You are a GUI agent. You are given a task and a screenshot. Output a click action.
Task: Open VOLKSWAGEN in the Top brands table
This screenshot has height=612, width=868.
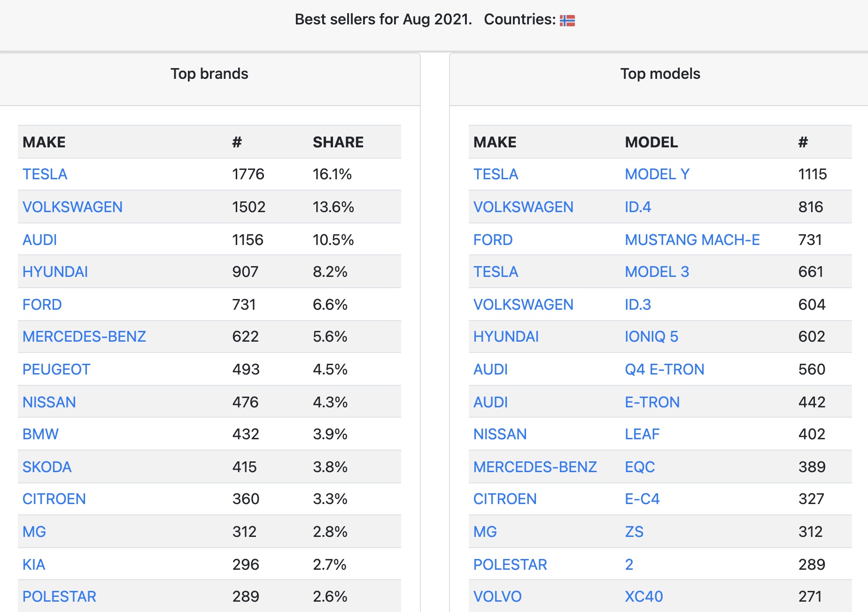tap(72, 207)
